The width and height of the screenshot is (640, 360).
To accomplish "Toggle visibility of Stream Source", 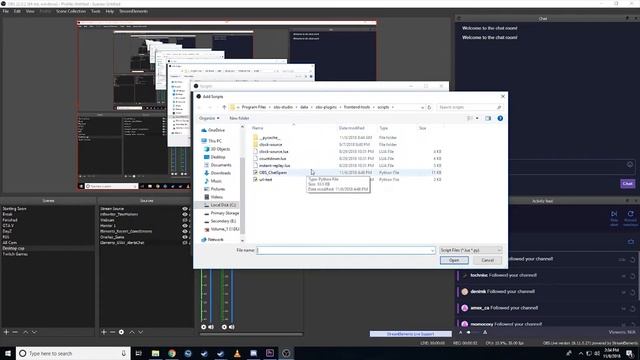I will click(185, 209).
